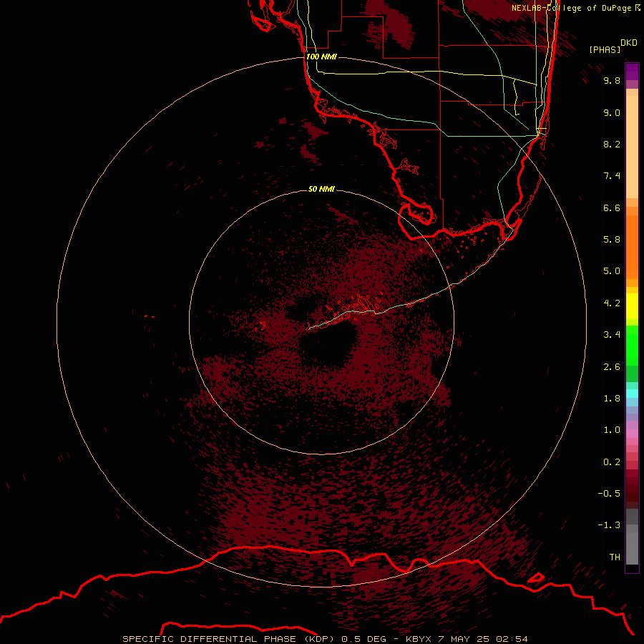Screen dimensions: 644x644
Task: Click the 6.6 value on the color scale
Action: (612, 208)
